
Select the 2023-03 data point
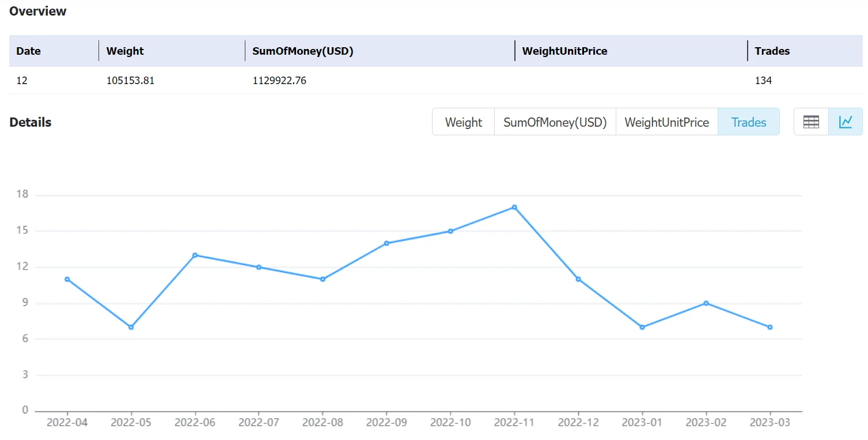pos(770,327)
